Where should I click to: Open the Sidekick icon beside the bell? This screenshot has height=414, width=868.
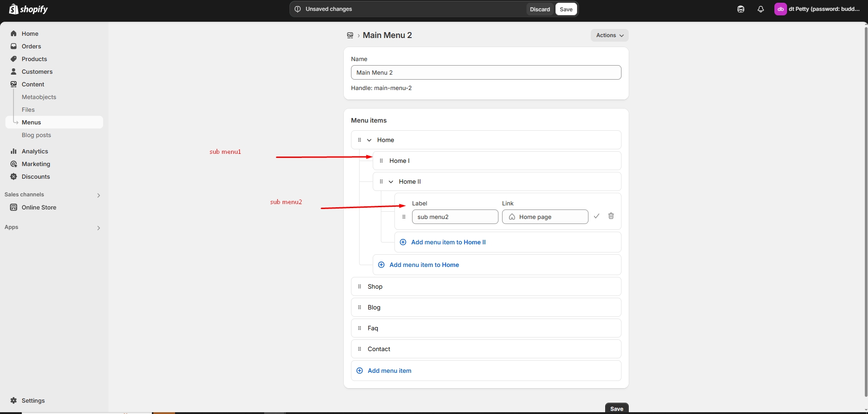coord(740,9)
